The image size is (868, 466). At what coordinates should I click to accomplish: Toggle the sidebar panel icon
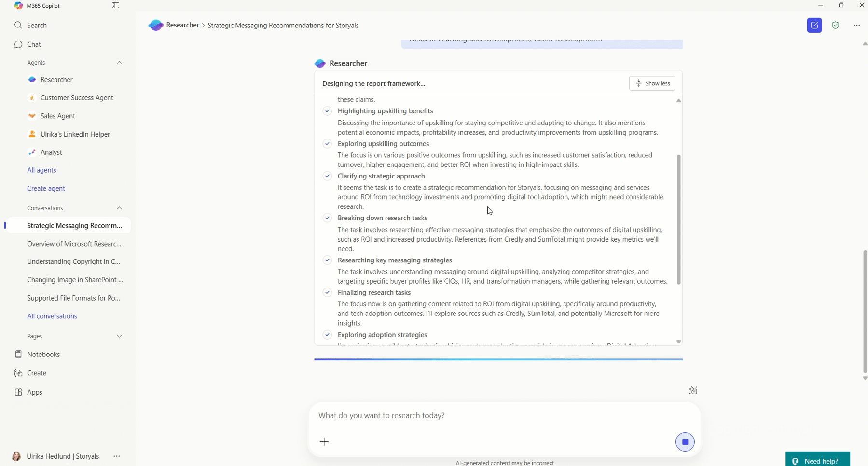point(115,6)
